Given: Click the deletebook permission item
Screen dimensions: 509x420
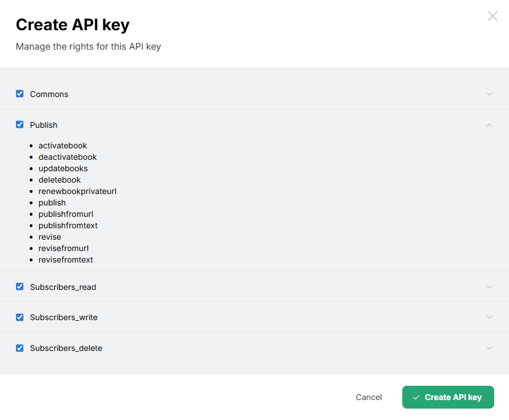Looking at the screenshot, I should [x=59, y=180].
